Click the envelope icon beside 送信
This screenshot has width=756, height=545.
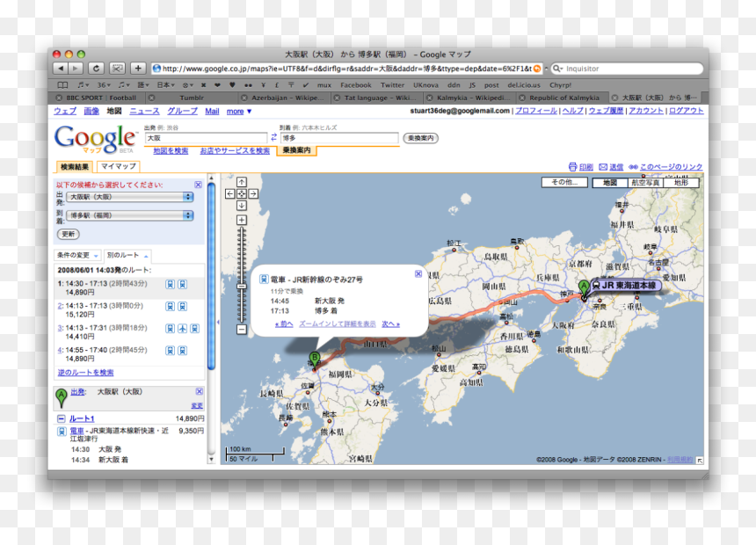(603, 167)
